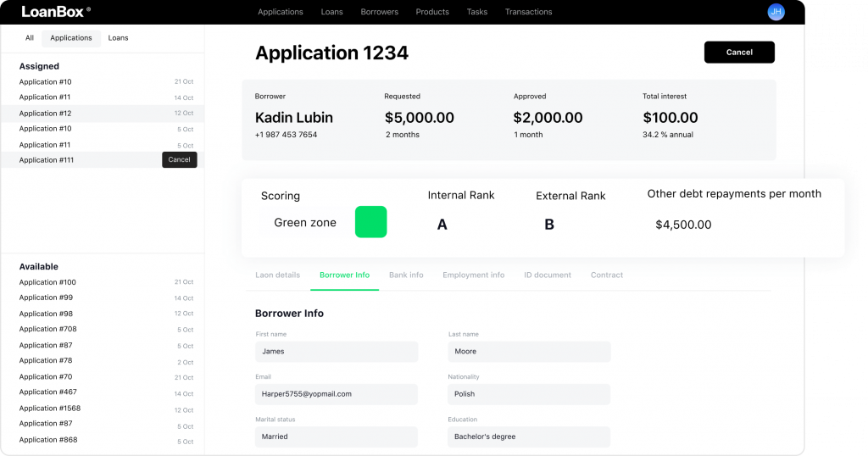Switch to the Employment info tab
The image size is (868, 456).
(x=473, y=275)
